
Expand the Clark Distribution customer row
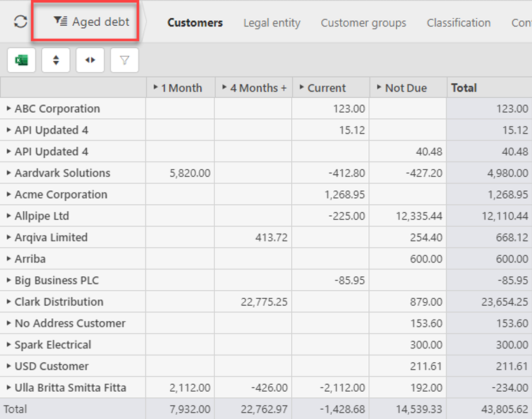[9, 301]
